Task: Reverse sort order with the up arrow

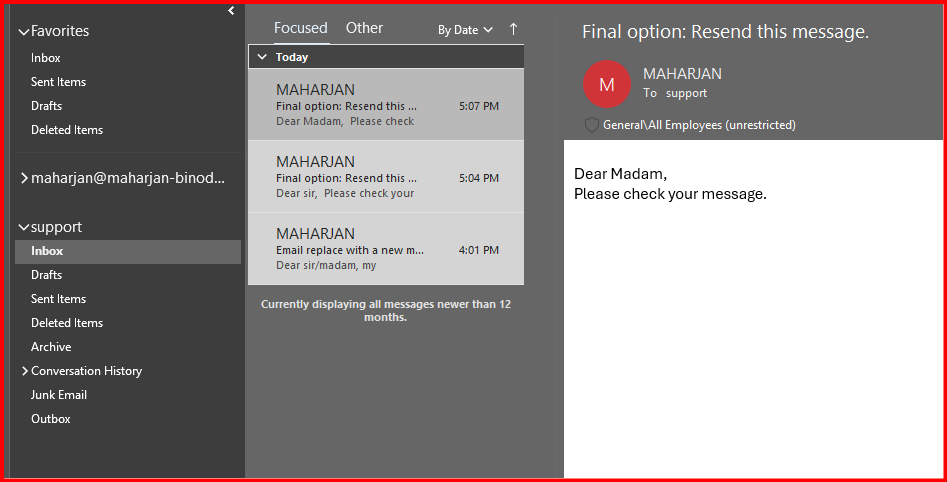Action: click(514, 29)
